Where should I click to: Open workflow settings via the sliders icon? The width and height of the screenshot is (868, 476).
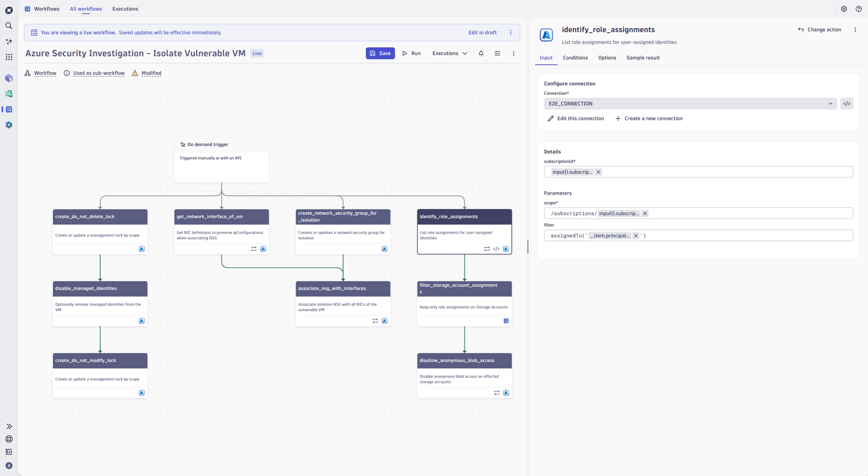pos(497,53)
